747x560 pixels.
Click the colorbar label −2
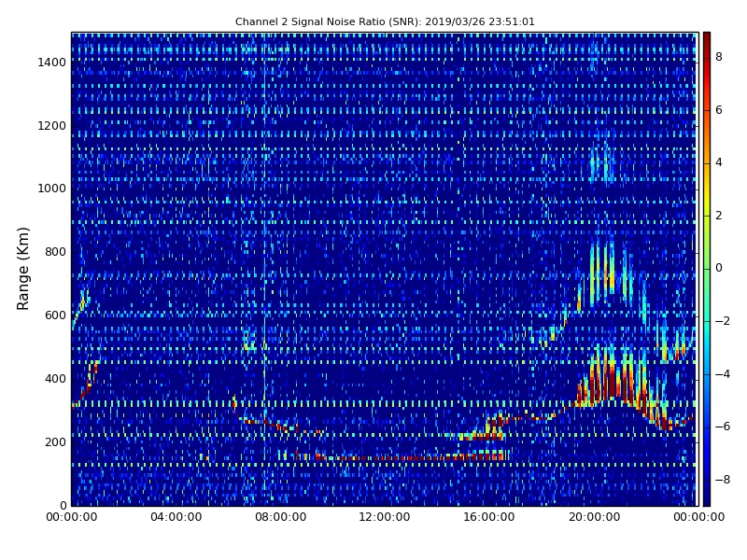coord(723,321)
